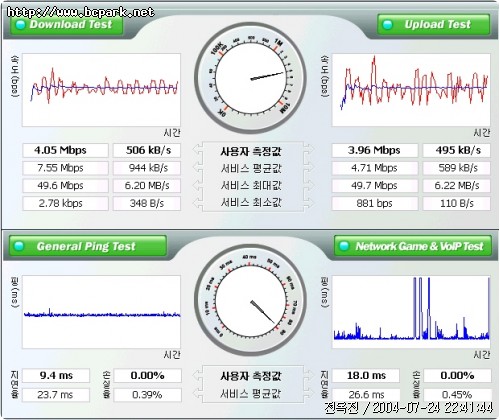Select the 4.71 Mbps upload average
500x420 pixels.
pyautogui.click(x=375, y=168)
